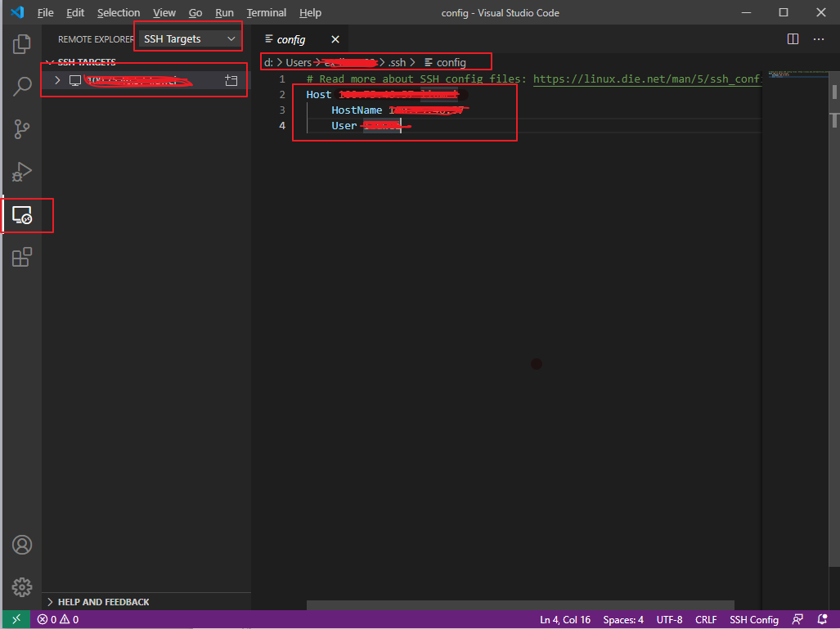Viewport: 840px width, 629px height.
Task: Open the Accounts menu icon
Action: 22,545
